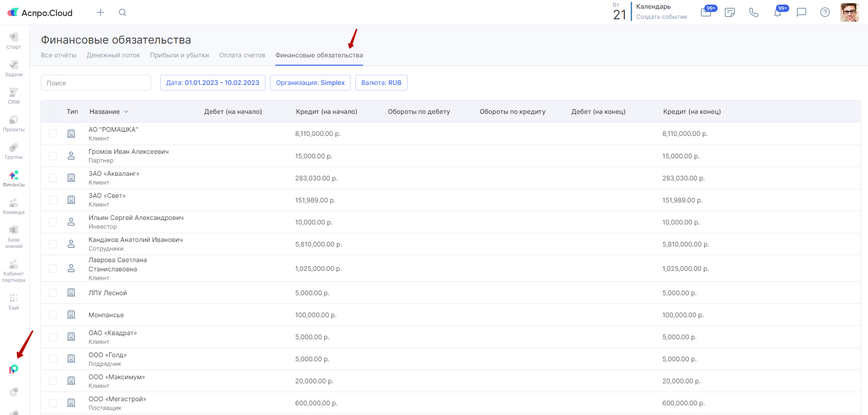Screen dimensions: 868x415
Task: Open the Валюта: RUB currency filter
Action: coord(381,83)
